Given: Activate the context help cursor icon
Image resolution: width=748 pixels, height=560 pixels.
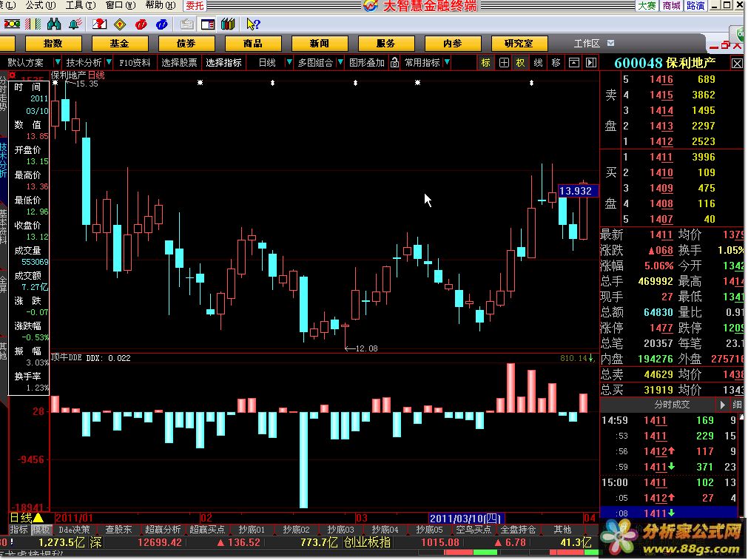Looking at the screenshot, I should 253,24.
